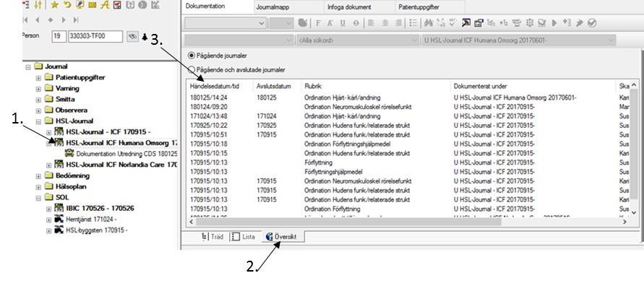Click the person number input field '330303-TF00'
Image resolution: width=644 pixels, height=286 pixels.
tap(95, 36)
